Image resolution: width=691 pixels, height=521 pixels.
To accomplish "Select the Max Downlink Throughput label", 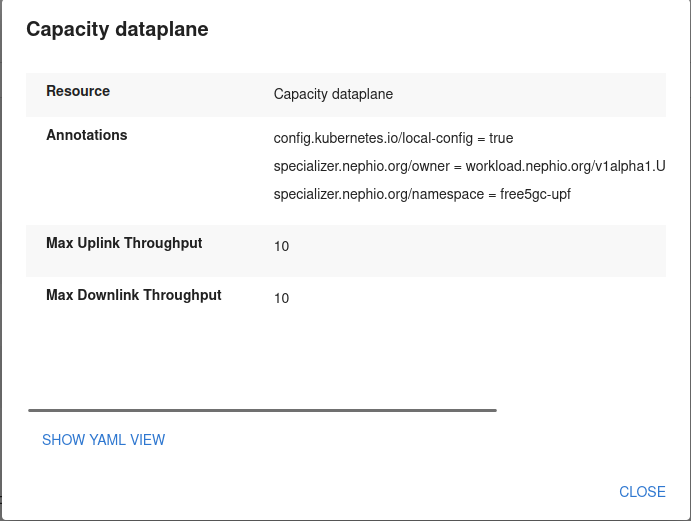I will 134,295.
